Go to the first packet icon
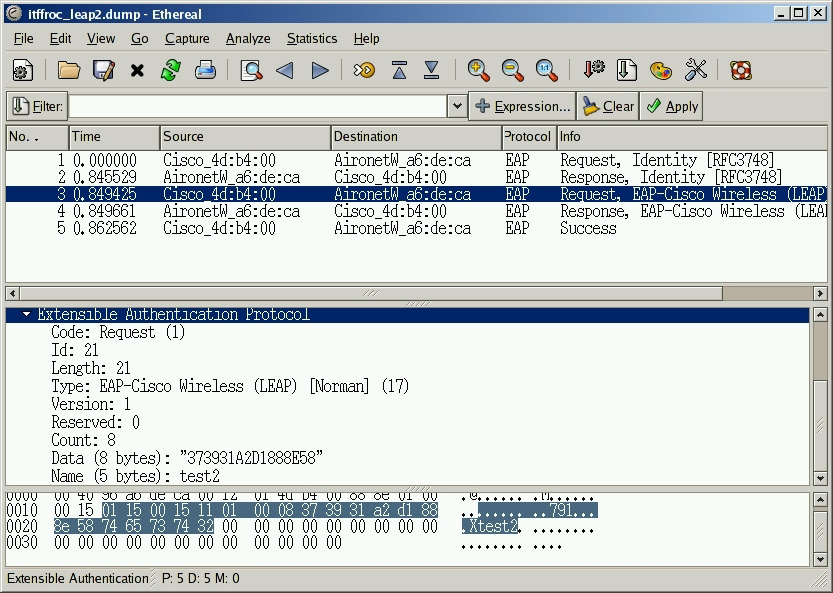 point(399,70)
